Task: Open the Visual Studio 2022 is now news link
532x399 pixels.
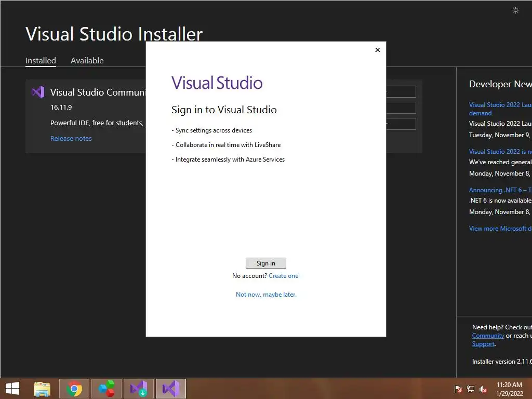Action: pos(500,152)
